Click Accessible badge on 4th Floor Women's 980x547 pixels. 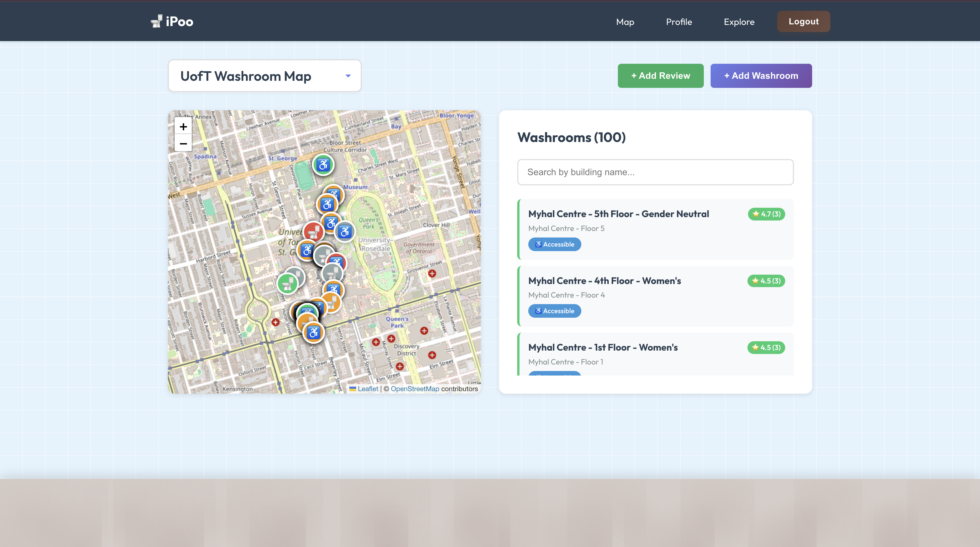554,311
